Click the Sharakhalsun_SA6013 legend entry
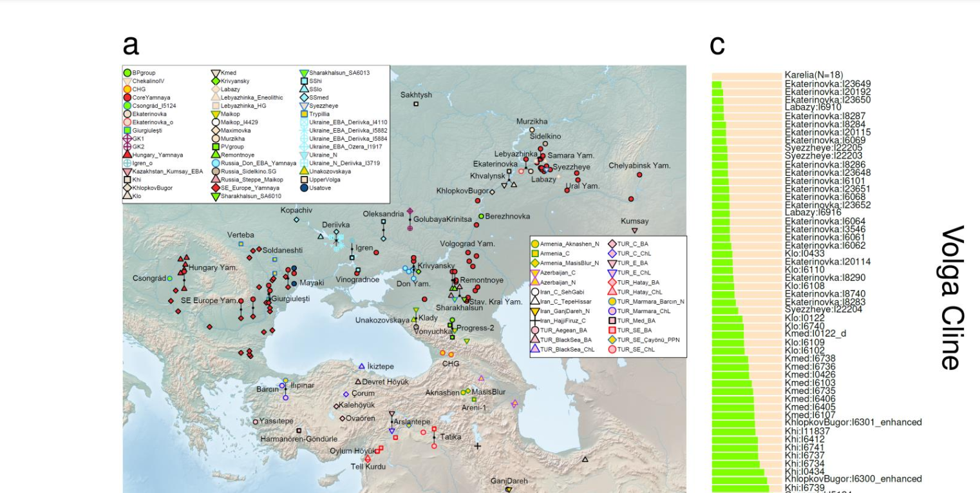The height and width of the screenshot is (493, 980). (x=335, y=73)
